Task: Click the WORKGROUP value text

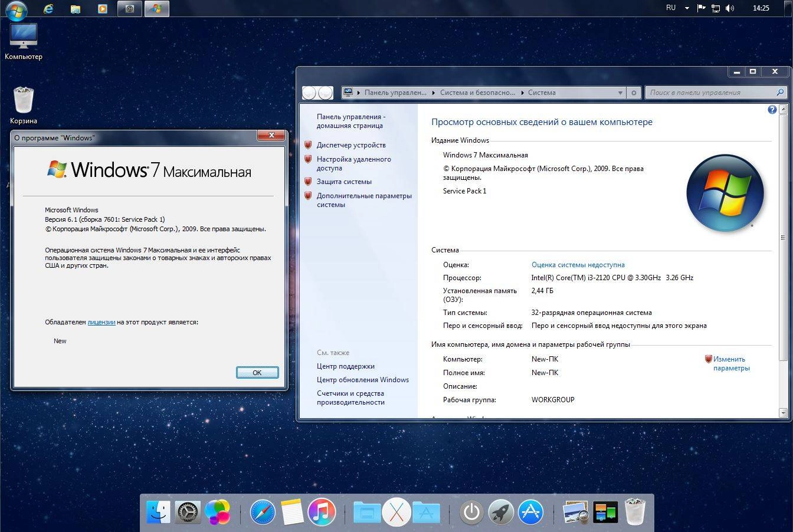Action: coord(553,400)
